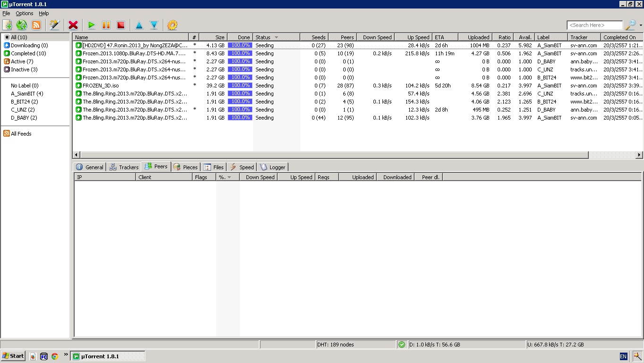Click the Add Torrent toolbar icon
The image size is (644, 363).
(7, 25)
